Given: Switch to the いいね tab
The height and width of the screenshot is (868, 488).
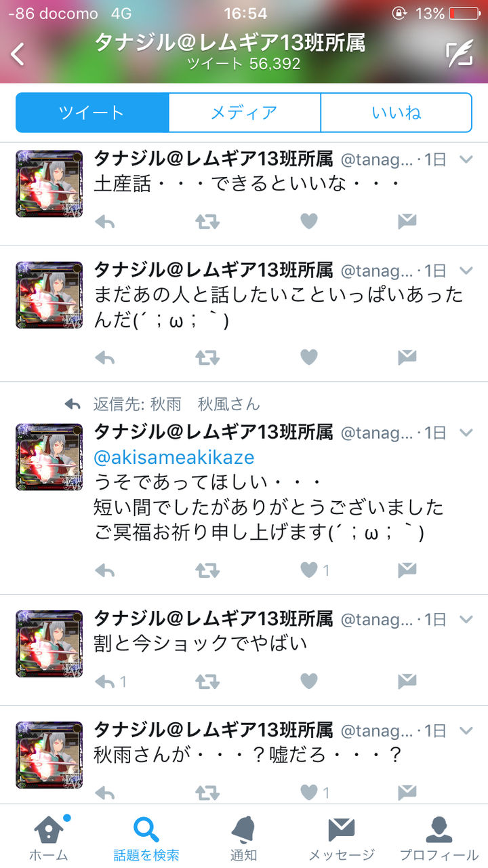Looking at the screenshot, I should tap(396, 113).
